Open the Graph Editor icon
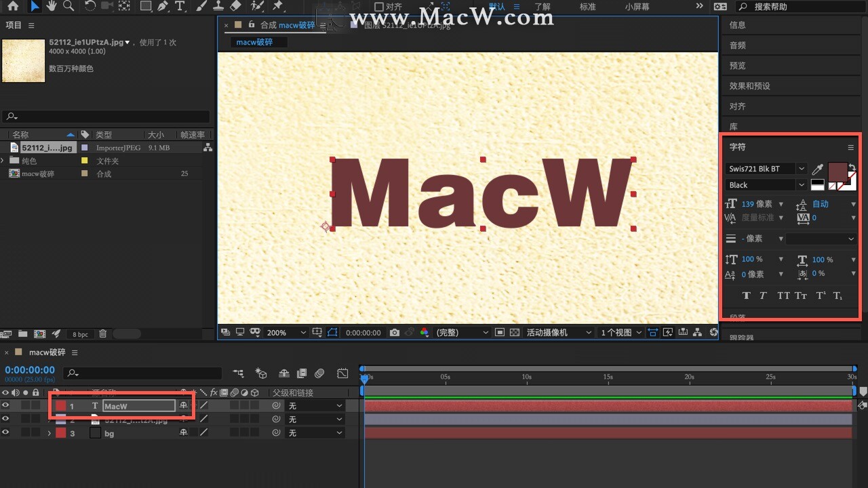 click(342, 373)
